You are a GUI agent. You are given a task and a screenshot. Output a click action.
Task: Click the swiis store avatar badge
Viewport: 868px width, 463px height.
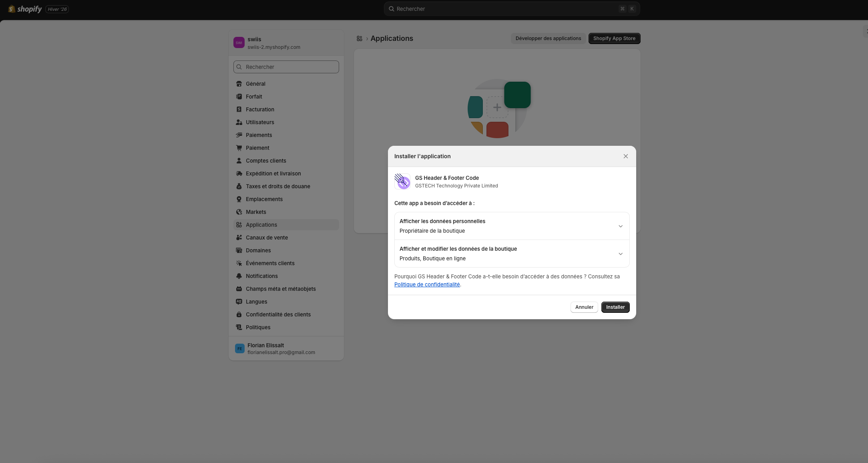click(x=239, y=42)
